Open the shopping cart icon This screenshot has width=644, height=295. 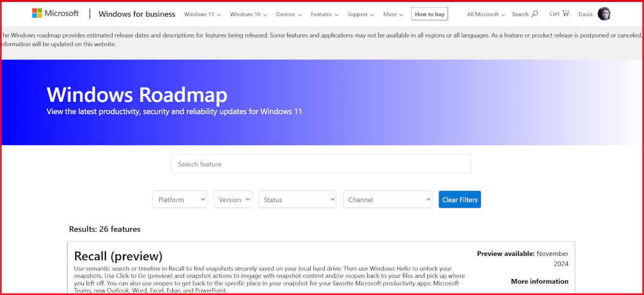click(566, 13)
